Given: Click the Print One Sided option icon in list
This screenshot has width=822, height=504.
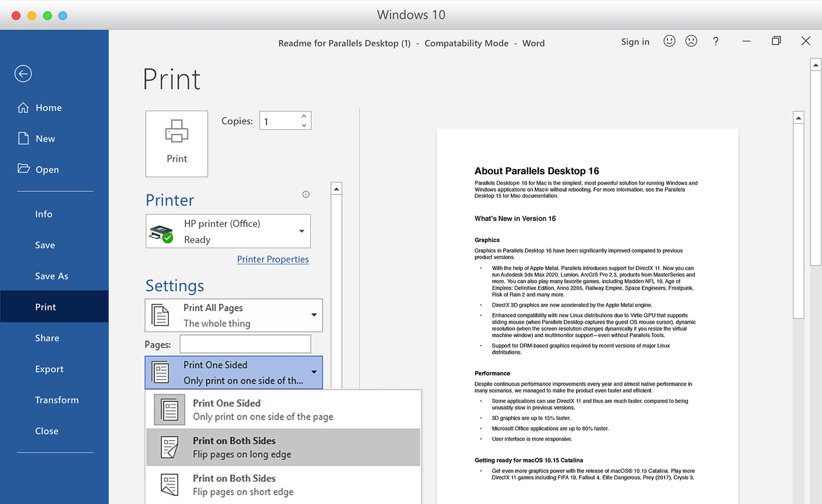Looking at the screenshot, I should click(169, 410).
